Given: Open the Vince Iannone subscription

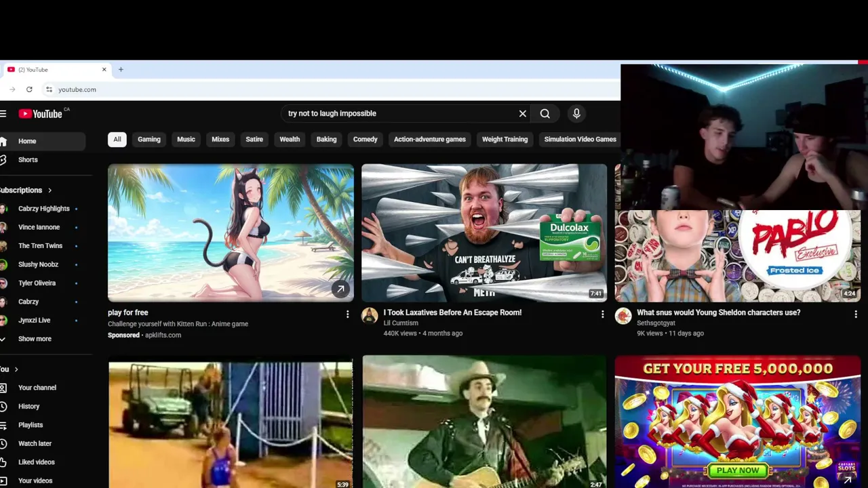Looking at the screenshot, I should tap(39, 227).
